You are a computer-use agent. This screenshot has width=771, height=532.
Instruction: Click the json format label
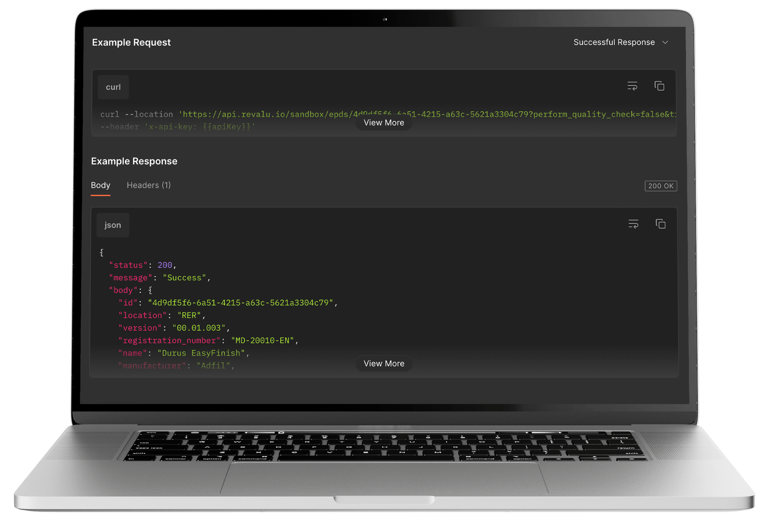[x=113, y=225]
